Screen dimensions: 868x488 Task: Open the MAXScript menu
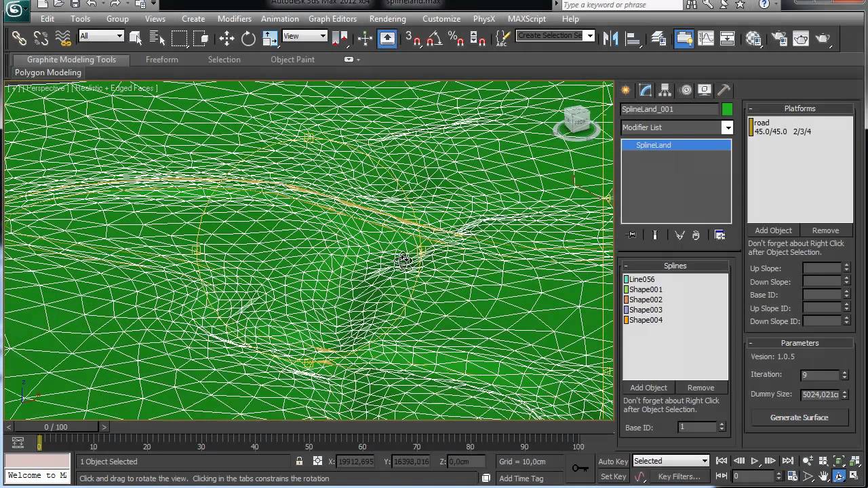(527, 19)
